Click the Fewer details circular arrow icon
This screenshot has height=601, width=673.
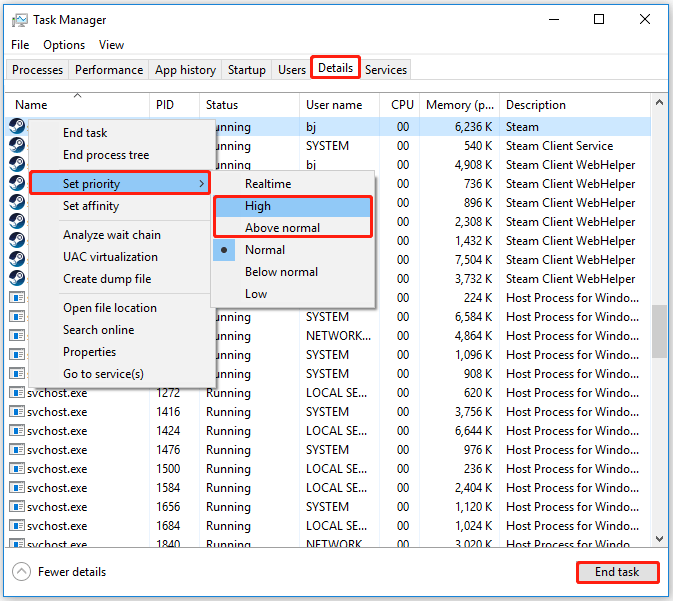pos(21,571)
